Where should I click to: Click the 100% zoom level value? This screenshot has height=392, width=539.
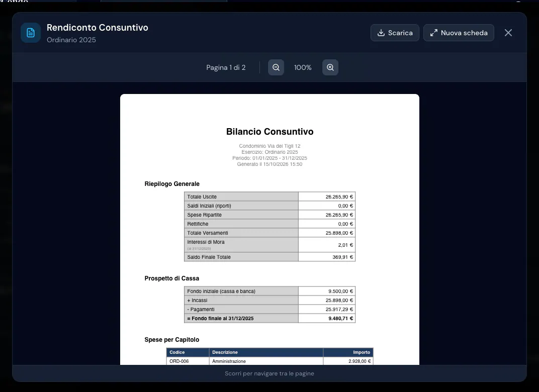[x=303, y=68]
